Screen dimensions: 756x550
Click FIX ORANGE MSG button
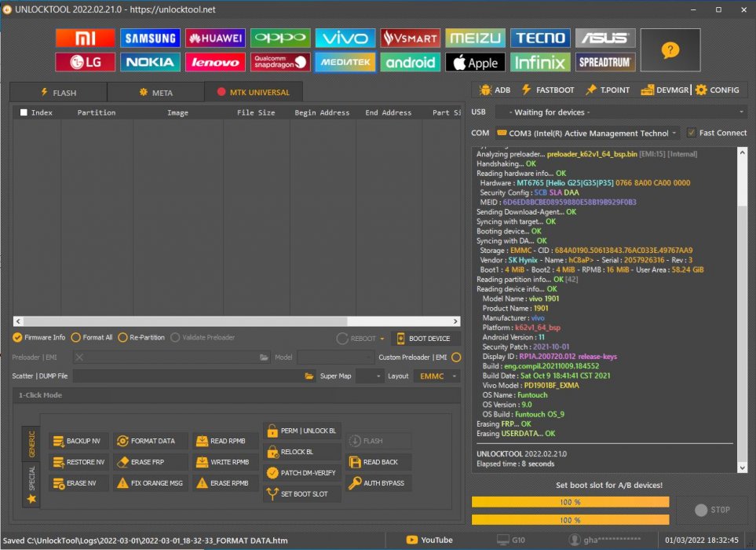click(151, 483)
